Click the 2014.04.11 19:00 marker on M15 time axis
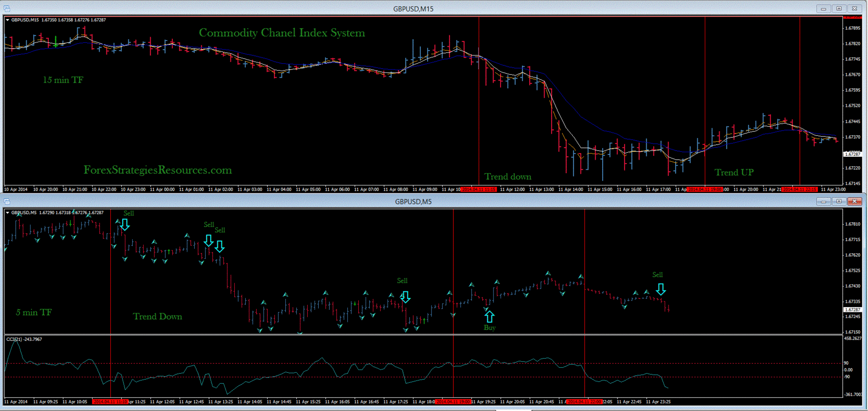 point(705,189)
